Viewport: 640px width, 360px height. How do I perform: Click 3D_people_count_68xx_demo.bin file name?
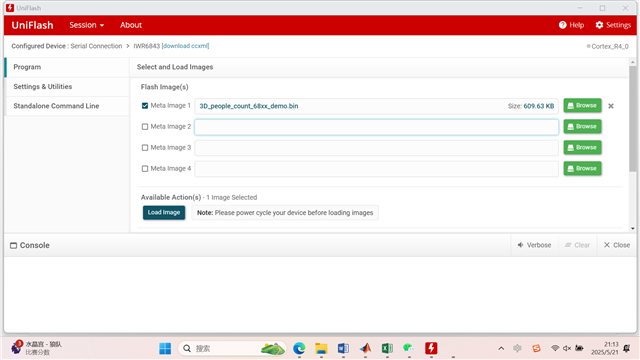click(x=249, y=106)
